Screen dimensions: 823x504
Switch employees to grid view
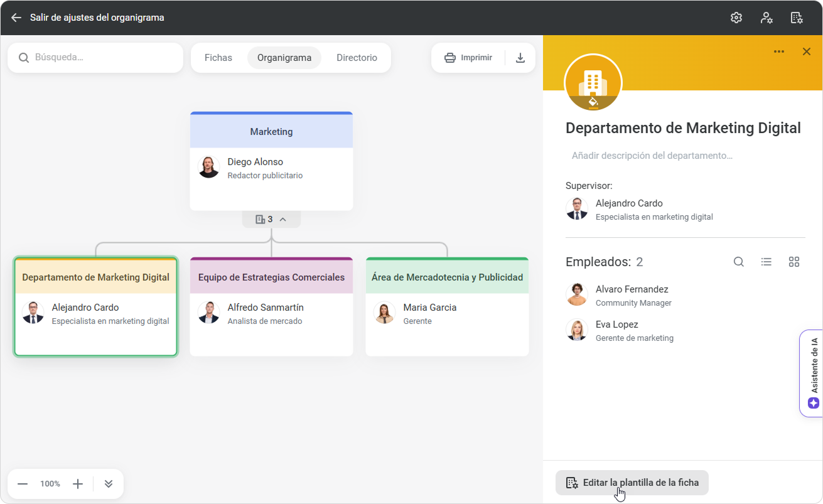(x=794, y=262)
